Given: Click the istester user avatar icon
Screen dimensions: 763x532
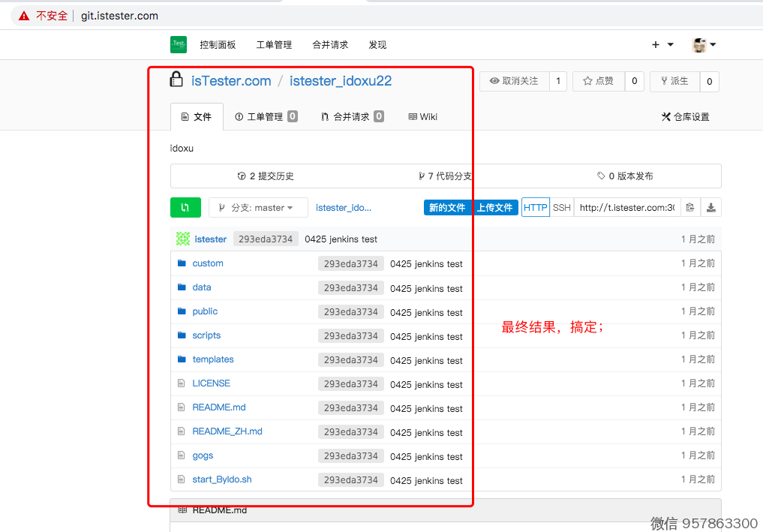Looking at the screenshot, I should 183,239.
